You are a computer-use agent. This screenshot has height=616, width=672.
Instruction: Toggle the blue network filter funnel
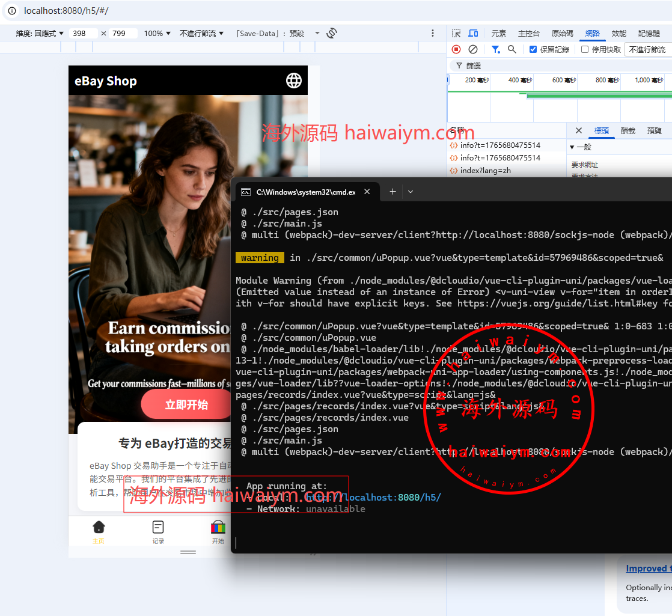(495, 49)
